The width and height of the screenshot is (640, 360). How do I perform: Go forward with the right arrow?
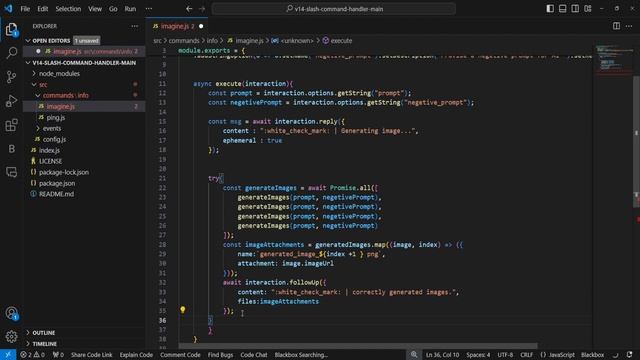click(202, 9)
